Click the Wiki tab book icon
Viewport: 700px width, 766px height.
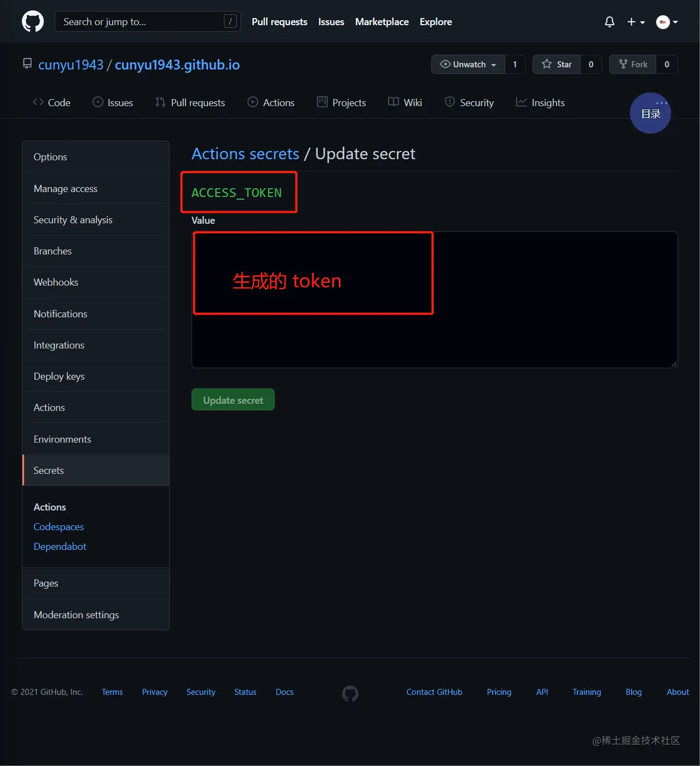pos(394,102)
